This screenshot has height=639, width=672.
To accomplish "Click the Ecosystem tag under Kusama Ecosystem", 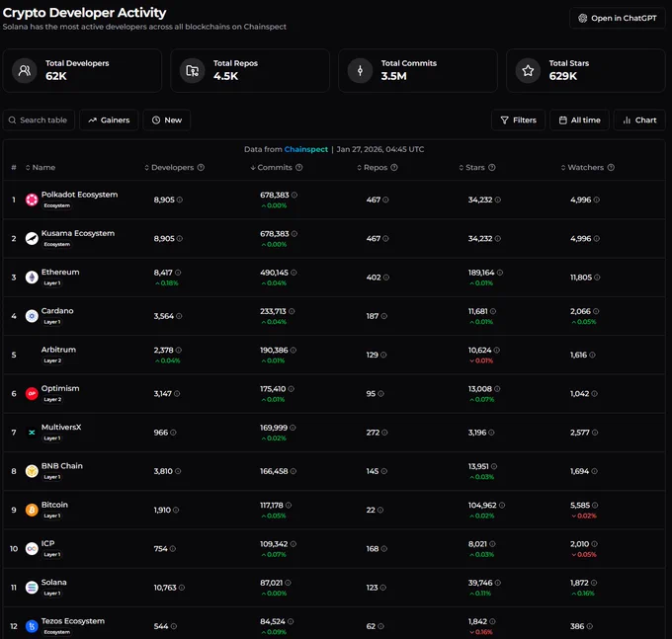I will (x=56, y=244).
